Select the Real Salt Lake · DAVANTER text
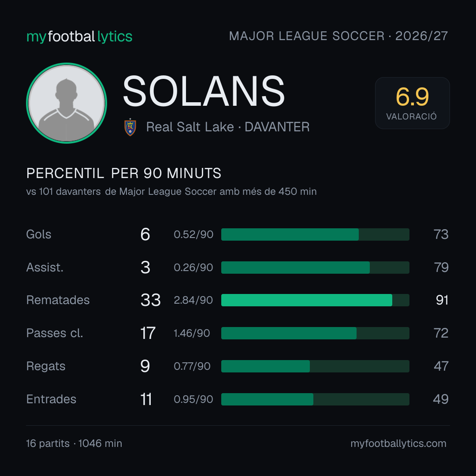Image resolution: width=476 pixels, height=476 pixels. click(x=228, y=127)
